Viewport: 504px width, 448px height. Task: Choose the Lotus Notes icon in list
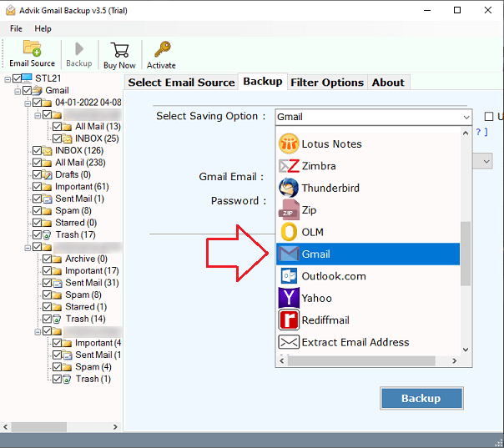click(x=289, y=143)
